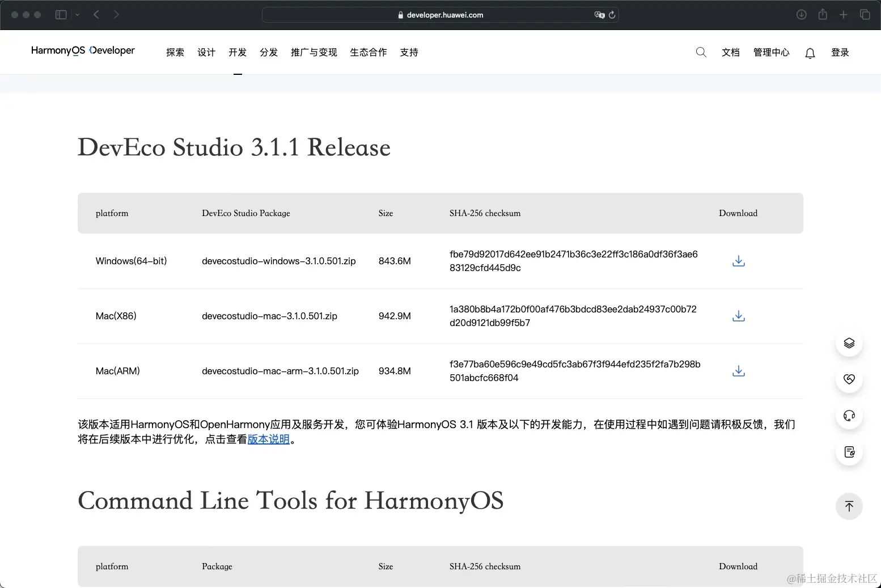Open the floating feedback note icon
Image resolution: width=881 pixels, height=588 pixels.
[849, 452]
